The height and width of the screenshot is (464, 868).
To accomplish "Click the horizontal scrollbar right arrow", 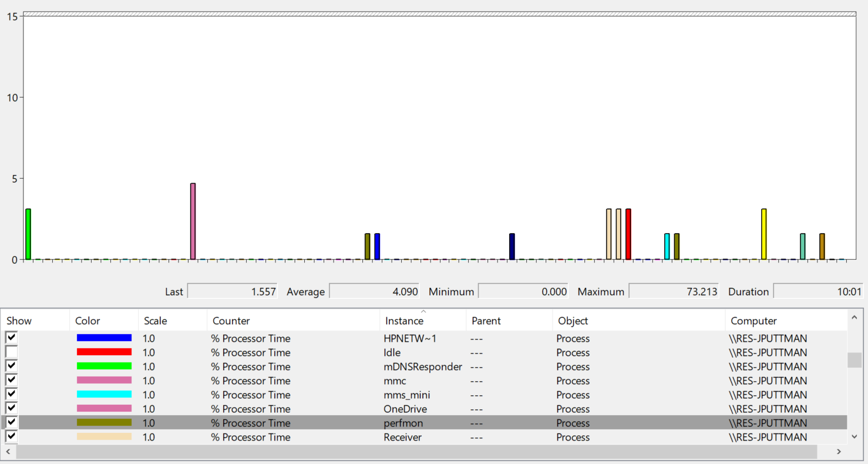I will tap(839, 452).
